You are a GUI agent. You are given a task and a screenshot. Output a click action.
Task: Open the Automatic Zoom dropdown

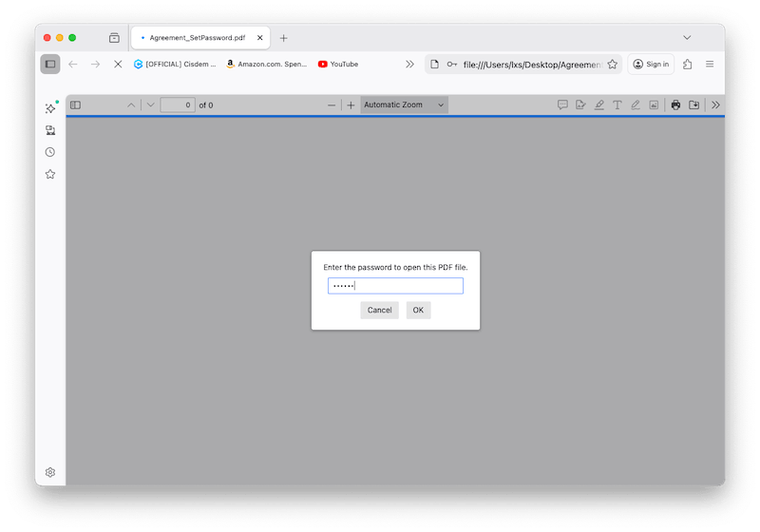404,105
